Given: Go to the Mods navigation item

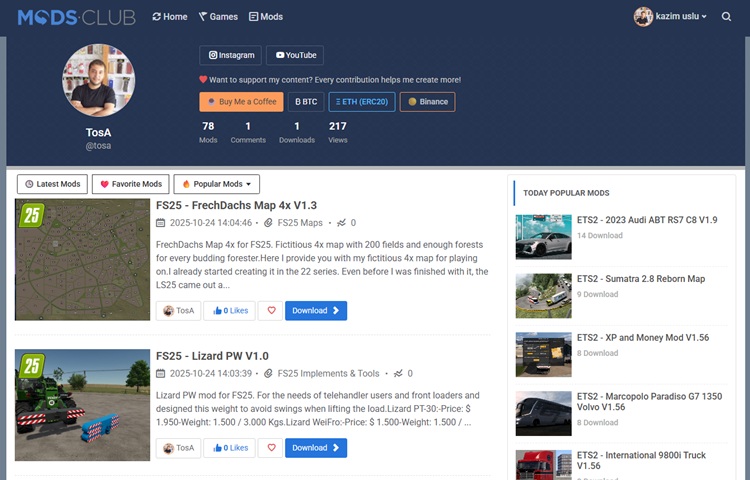Looking at the screenshot, I should tap(266, 17).
